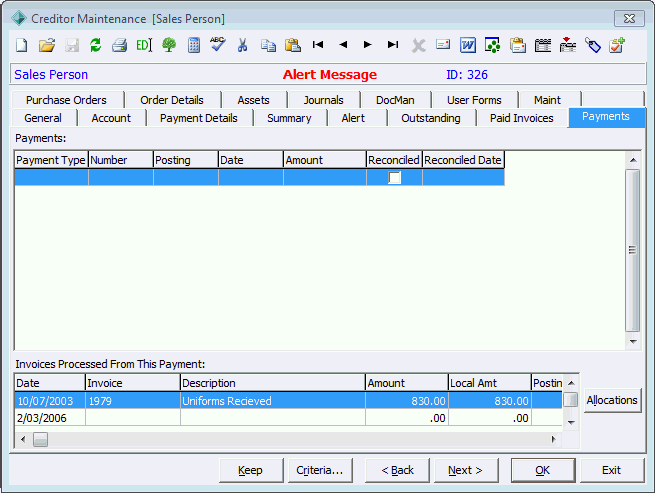Confirm with the OK button
655x493 pixels.
coord(543,470)
